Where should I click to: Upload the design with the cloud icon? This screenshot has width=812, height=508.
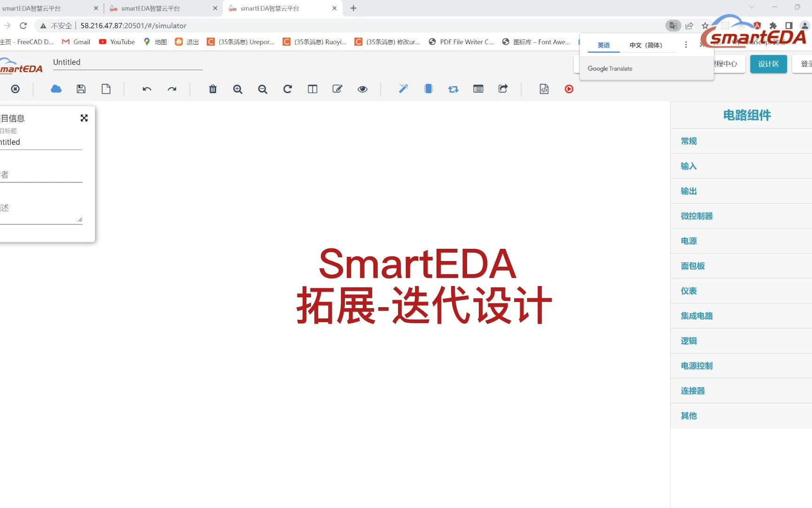56,89
